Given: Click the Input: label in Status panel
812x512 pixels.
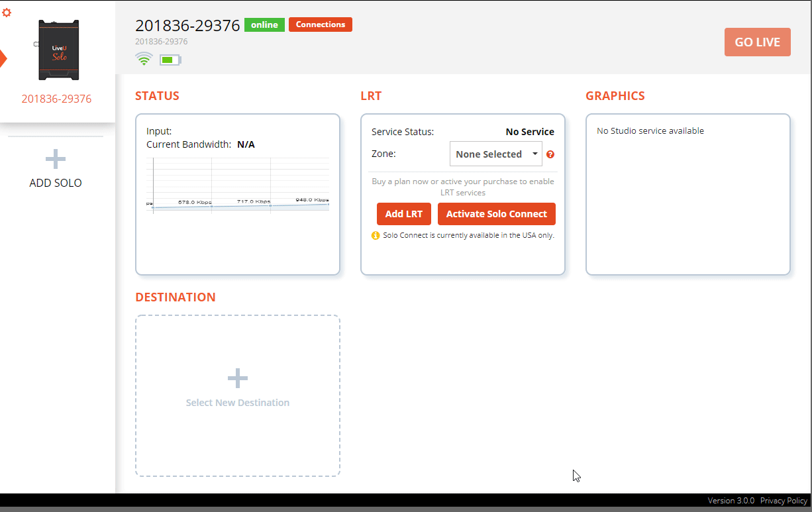Looking at the screenshot, I should 159,131.
